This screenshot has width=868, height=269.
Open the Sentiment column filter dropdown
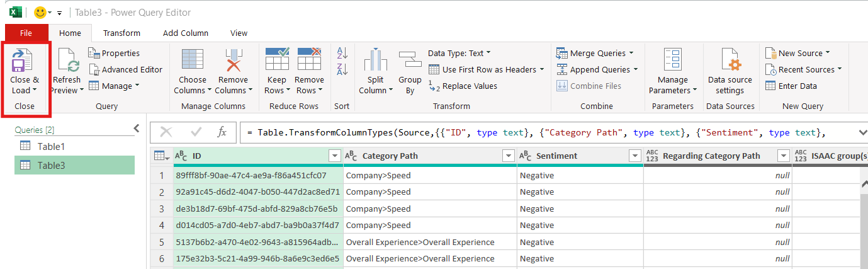pyautogui.click(x=634, y=156)
